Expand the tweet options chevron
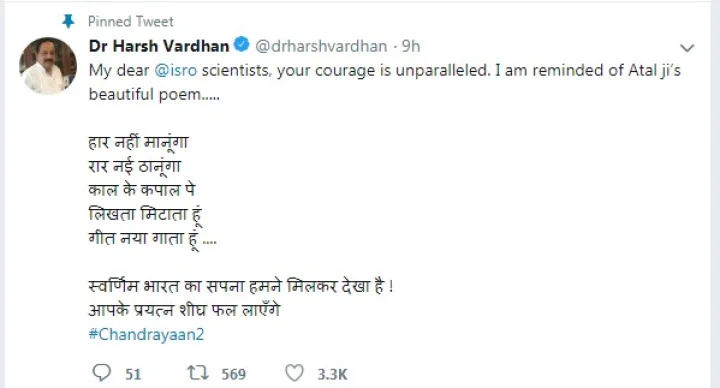 pos(687,48)
